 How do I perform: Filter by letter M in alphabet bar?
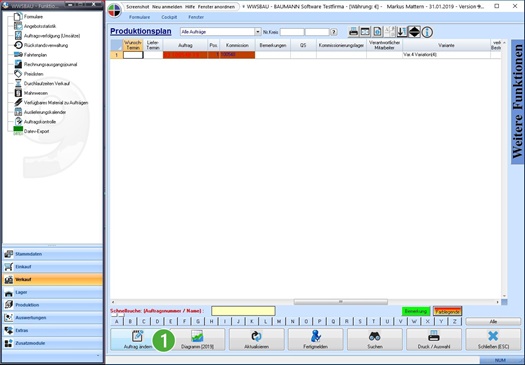[x=279, y=321]
